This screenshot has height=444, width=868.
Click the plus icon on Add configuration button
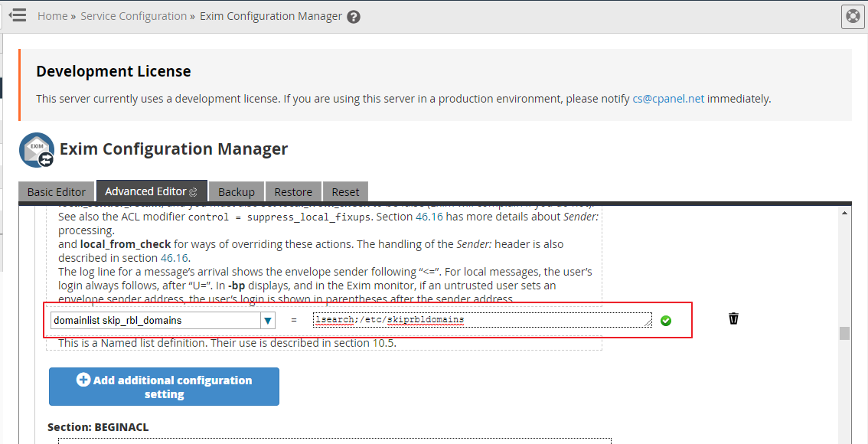(83, 380)
